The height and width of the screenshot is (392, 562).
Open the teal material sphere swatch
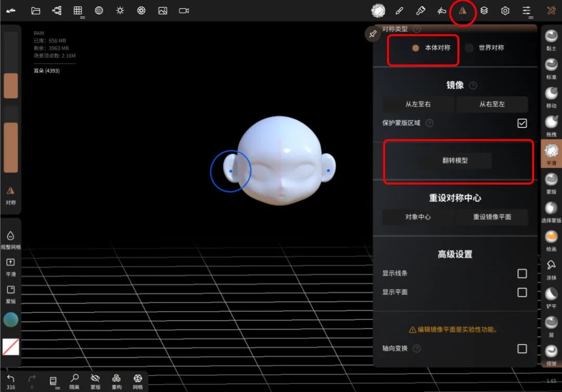(x=11, y=320)
